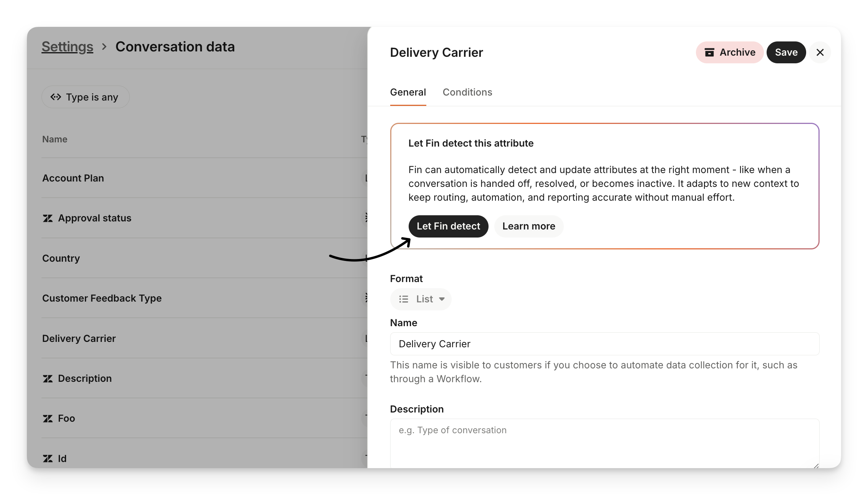Click the breadcrumb chevron after Settings
868x495 pixels.
pyautogui.click(x=104, y=47)
